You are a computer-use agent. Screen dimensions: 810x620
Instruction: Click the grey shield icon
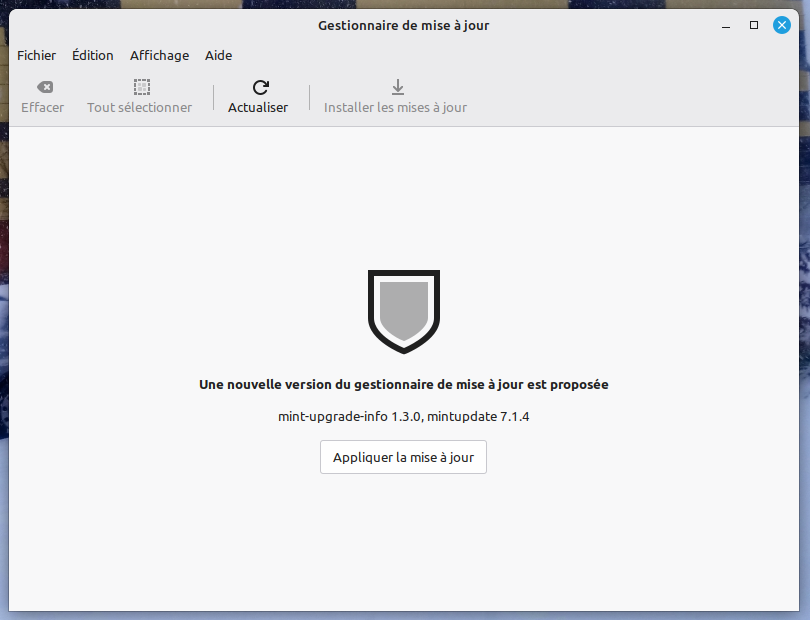coord(403,310)
